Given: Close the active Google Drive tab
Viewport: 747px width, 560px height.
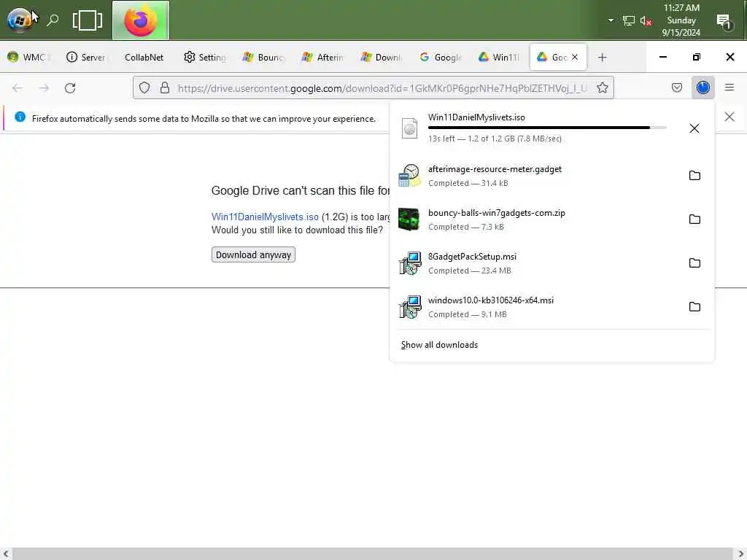Looking at the screenshot, I should 575,57.
